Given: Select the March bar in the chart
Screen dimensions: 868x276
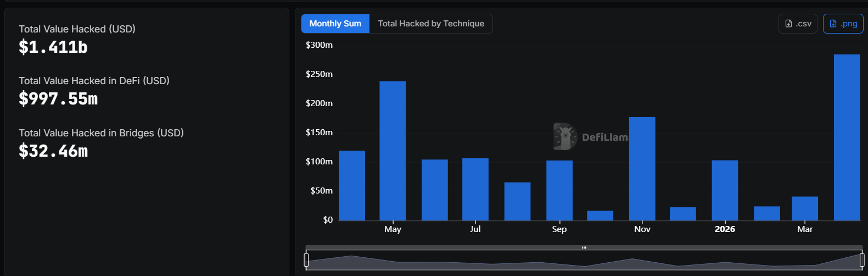Looking at the screenshot, I should click(x=805, y=208).
